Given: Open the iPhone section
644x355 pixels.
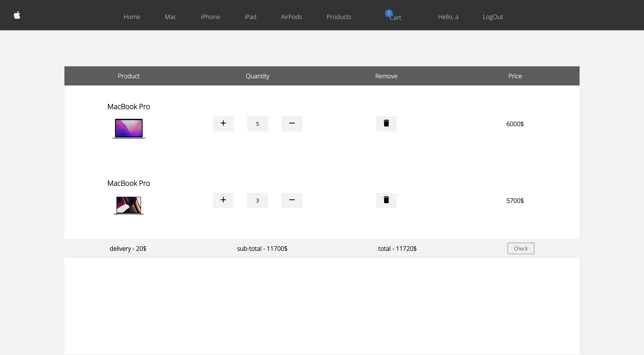Looking at the screenshot, I should pyautogui.click(x=210, y=17).
